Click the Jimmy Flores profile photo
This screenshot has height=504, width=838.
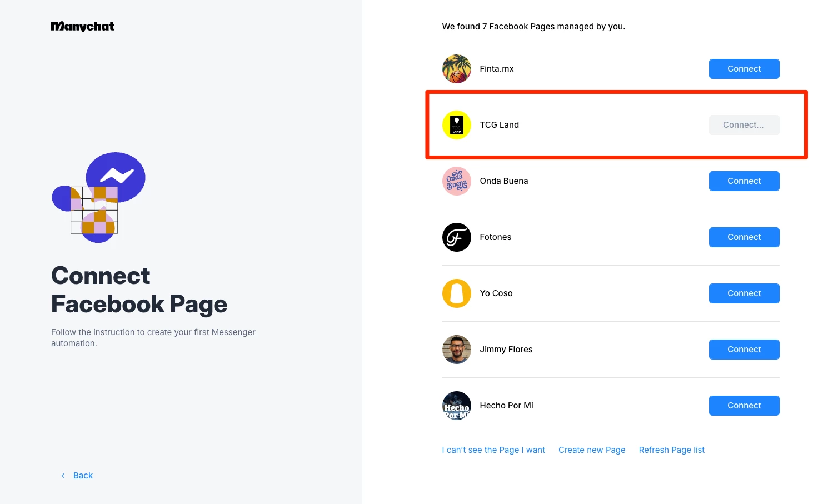pos(457,350)
